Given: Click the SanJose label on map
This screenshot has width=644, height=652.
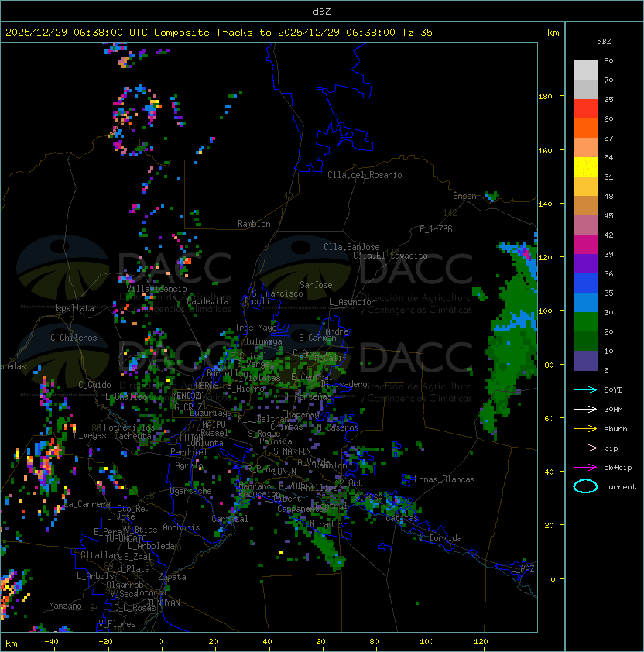Looking at the screenshot, I should [316, 285].
